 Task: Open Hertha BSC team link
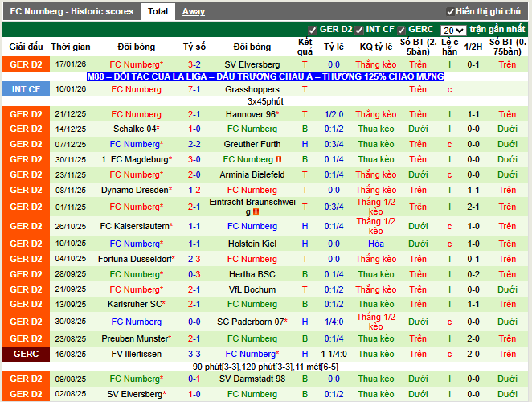252,274
